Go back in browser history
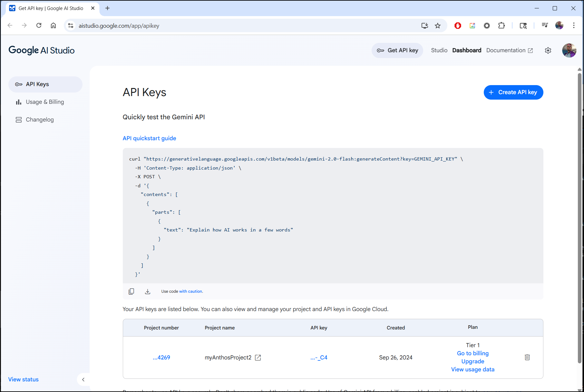Viewport: 584px width, 392px height. click(10, 25)
